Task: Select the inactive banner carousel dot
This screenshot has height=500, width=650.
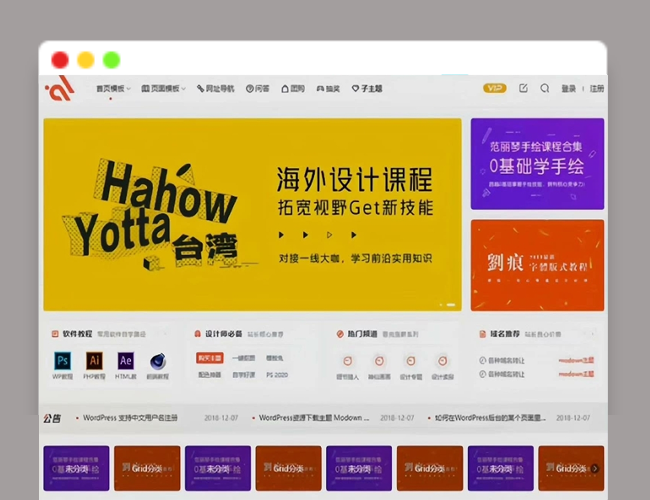Action: click(441, 305)
